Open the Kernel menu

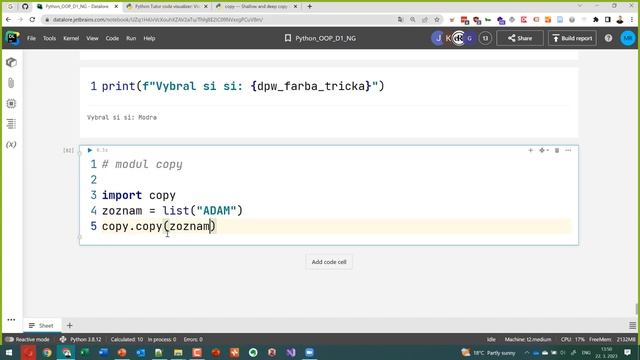[x=71, y=38]
